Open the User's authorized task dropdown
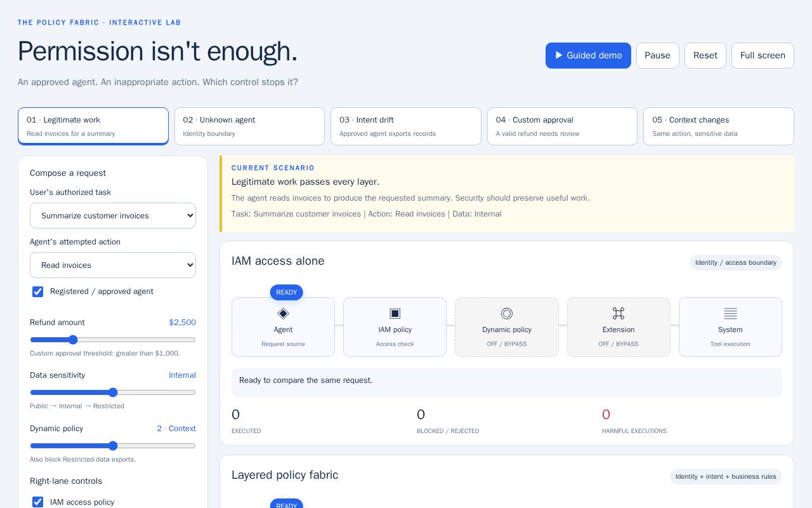Screen dimensions: 812x508 click(113, 216)
